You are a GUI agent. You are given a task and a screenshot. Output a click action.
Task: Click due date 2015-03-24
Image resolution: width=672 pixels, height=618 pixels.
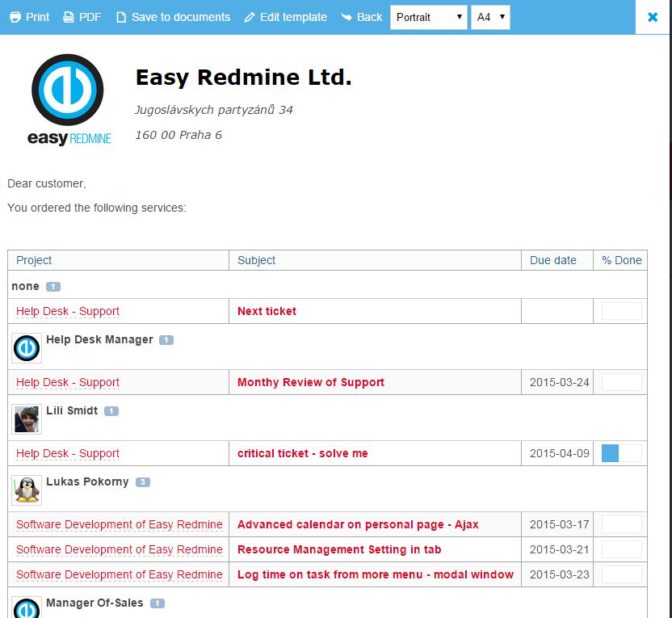[559, 382]
